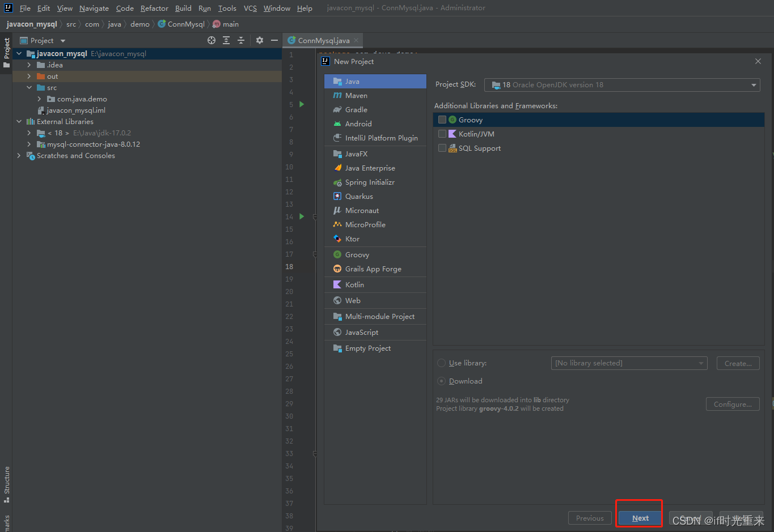Select Empty Project type
Image resolution: width=774 pixels, height=532 pixels.
(x=375, y=348)
